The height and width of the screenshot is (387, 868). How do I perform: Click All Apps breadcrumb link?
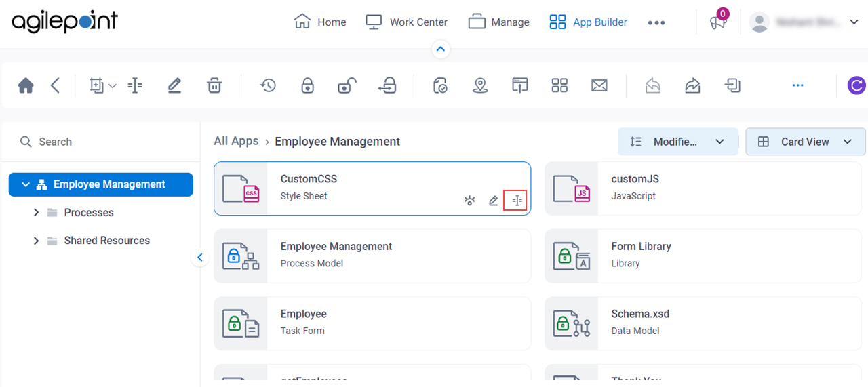point(236,141)
